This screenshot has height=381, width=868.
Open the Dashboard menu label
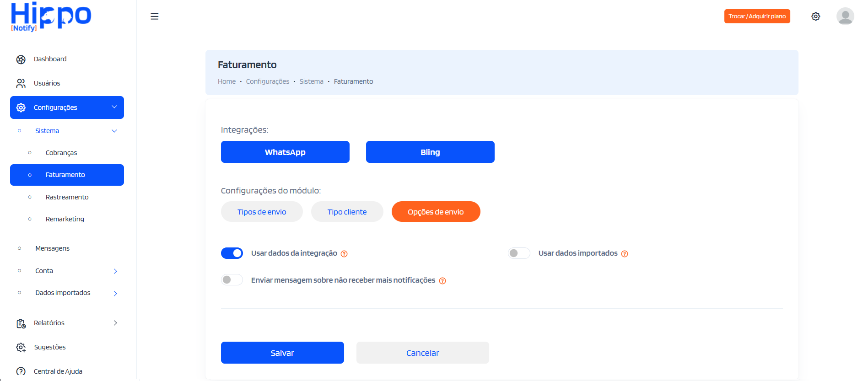point(50,59)
